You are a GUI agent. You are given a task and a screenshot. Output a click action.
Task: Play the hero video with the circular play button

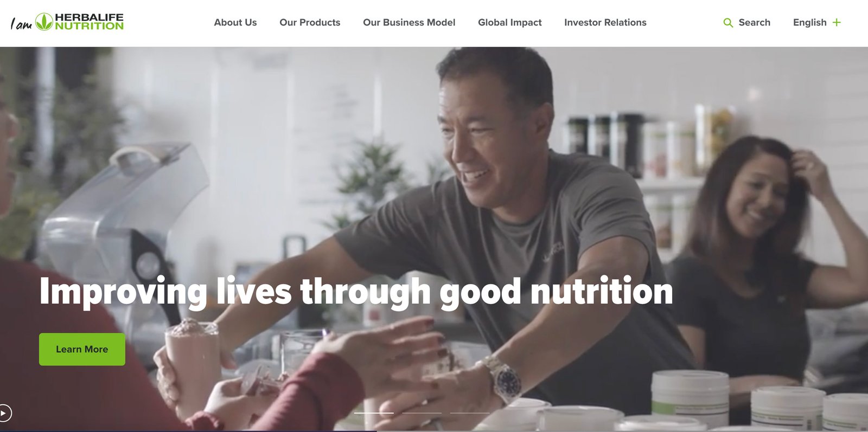click(x=4, y=413)
